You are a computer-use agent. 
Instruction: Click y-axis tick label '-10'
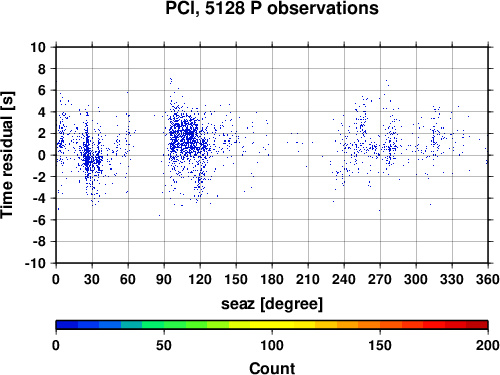pos(35,263)
